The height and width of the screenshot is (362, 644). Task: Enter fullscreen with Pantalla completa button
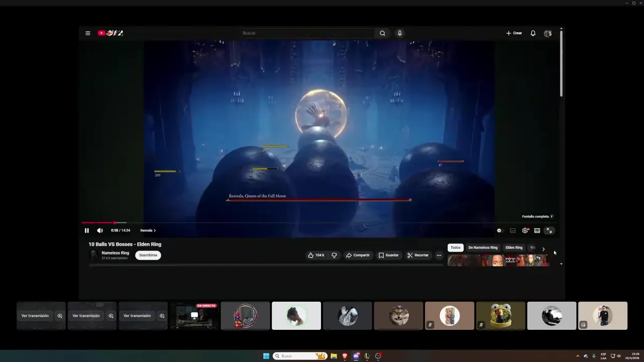[x=549, y=230]
